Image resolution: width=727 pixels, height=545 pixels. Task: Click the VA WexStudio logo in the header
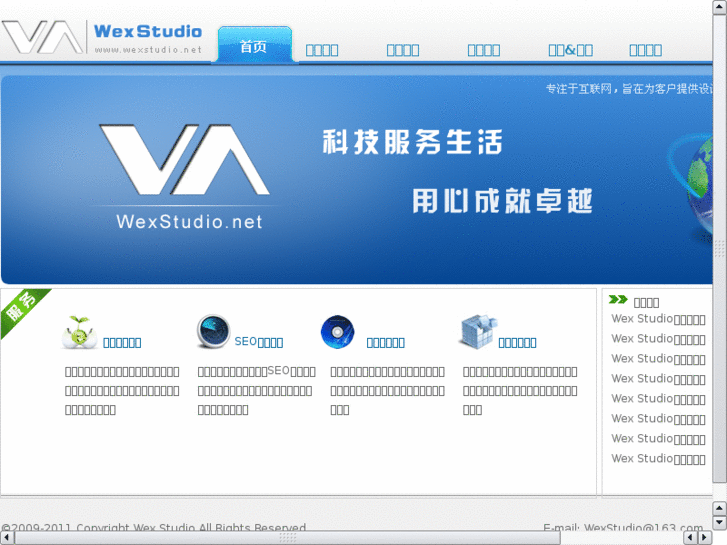coord(102,37)
